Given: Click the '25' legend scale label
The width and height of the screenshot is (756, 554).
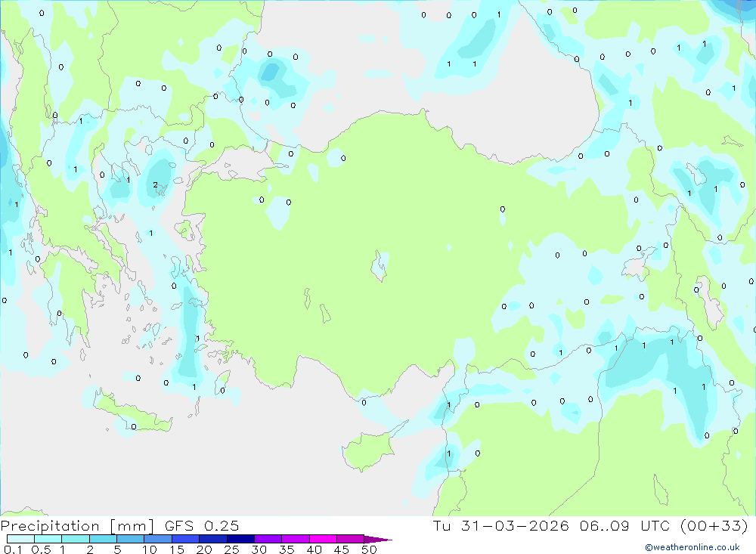Looking at the screenshot, I should [x=231, y=549].
